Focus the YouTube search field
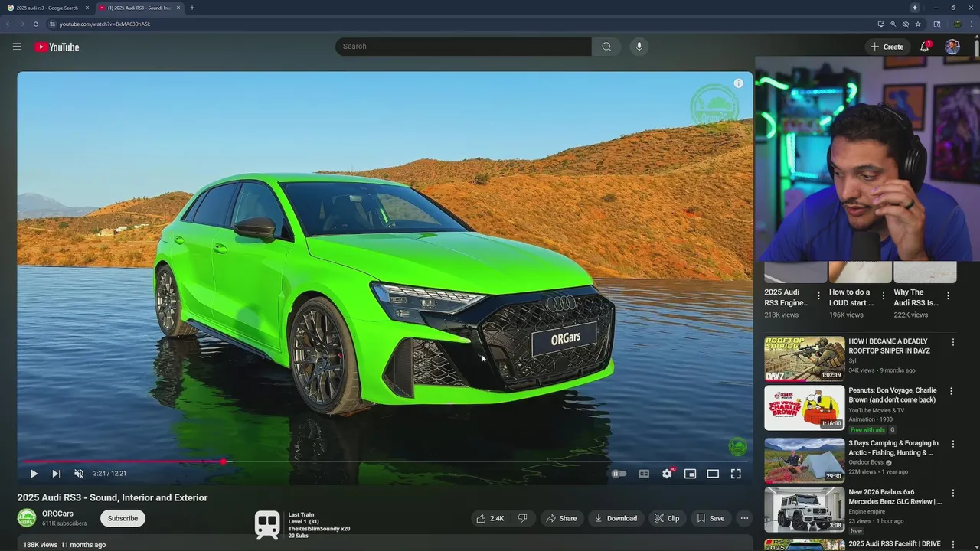 (x=463, y=47)
